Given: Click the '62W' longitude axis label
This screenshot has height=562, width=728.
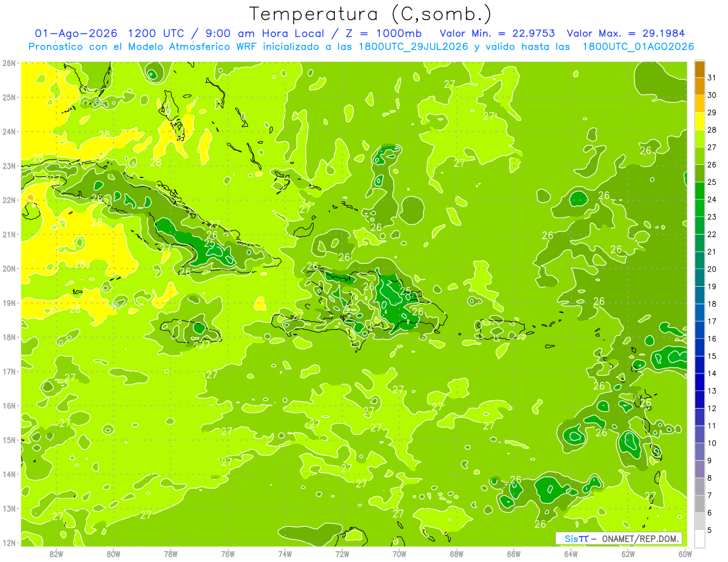Looking at the screenshot, I should coord(628,554).
